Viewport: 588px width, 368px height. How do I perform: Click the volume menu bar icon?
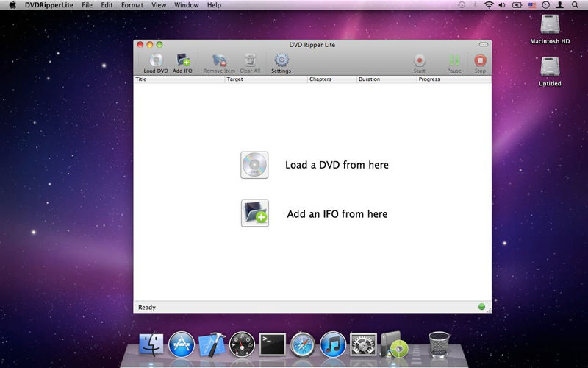pos(502,5)
